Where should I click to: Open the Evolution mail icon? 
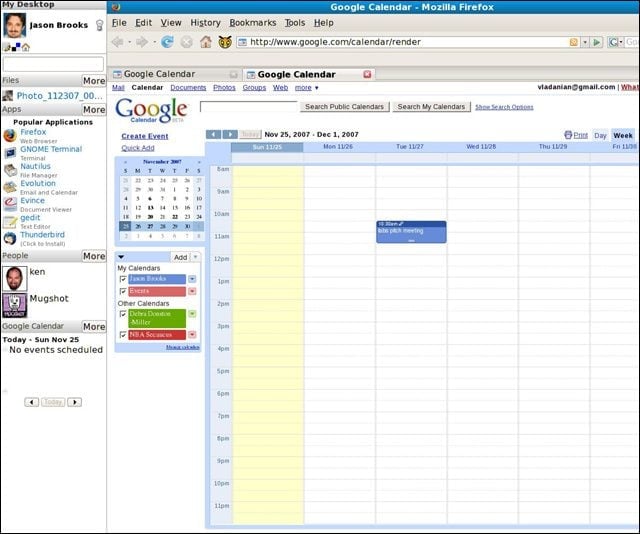tap(10, 187)
